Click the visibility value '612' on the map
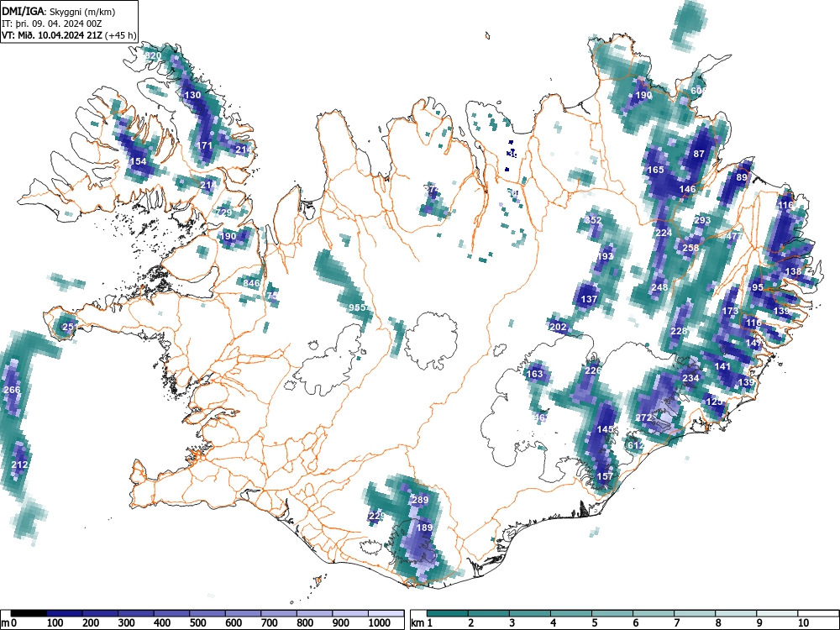Image resolution: width=840 pixels, height=630 pixels. coord(636,444)
